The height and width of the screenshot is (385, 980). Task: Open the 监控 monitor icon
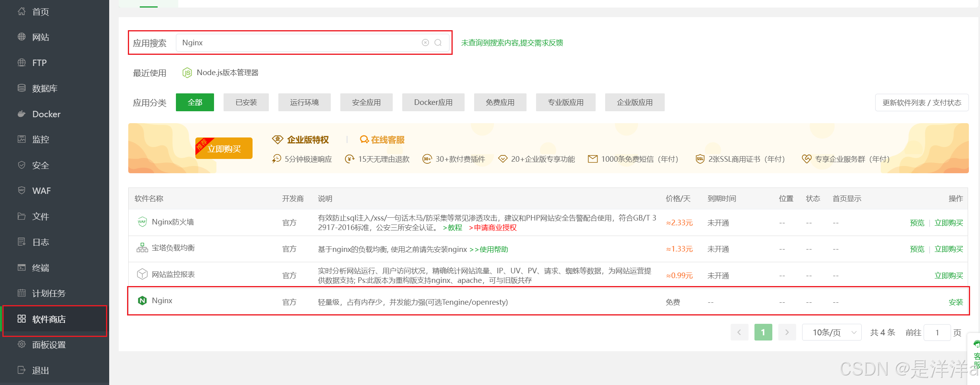[22, 139]
